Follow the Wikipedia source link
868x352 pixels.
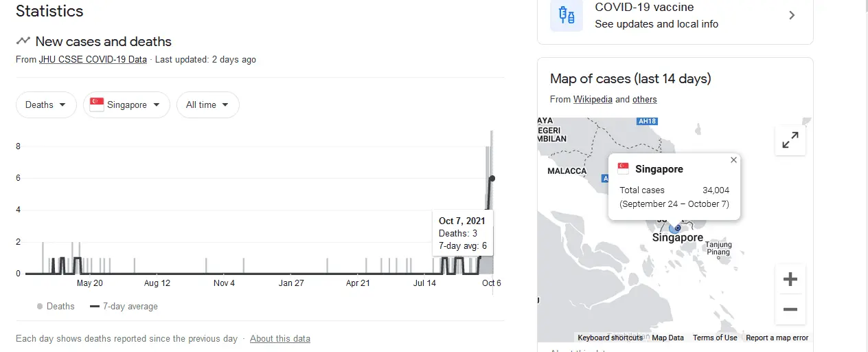[x=593, y=99]
